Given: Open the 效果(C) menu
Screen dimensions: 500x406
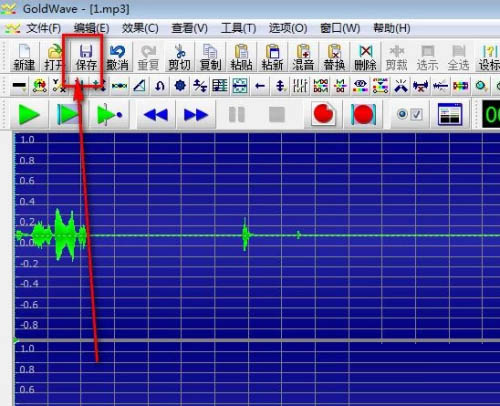Looking at the screenshot, I should (140, 28).
